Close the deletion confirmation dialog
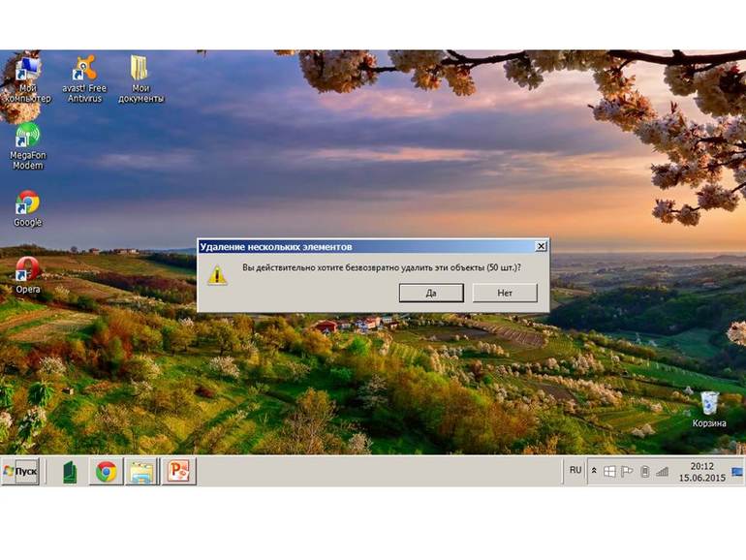This screenshot has width=746, height=560. 541,246
